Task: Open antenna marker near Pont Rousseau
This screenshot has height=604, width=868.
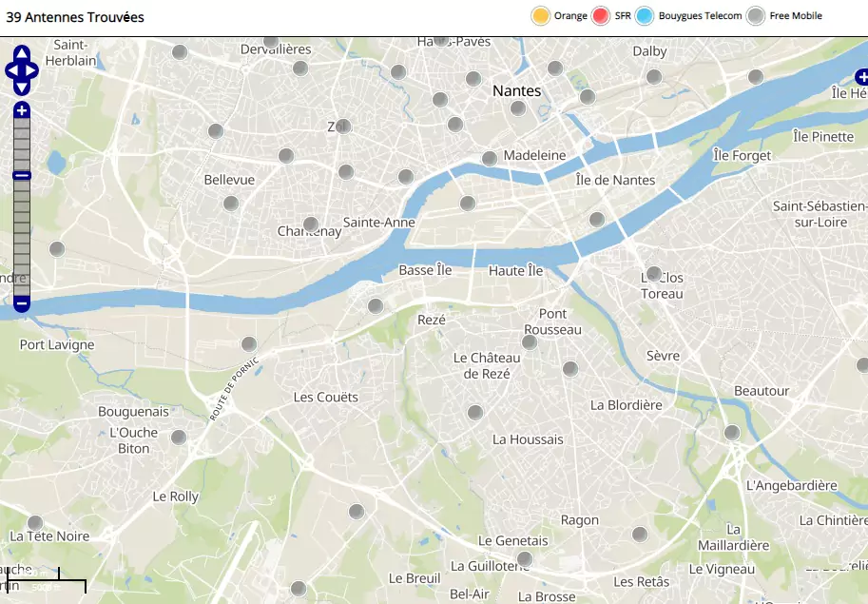Action: [530, 342]
